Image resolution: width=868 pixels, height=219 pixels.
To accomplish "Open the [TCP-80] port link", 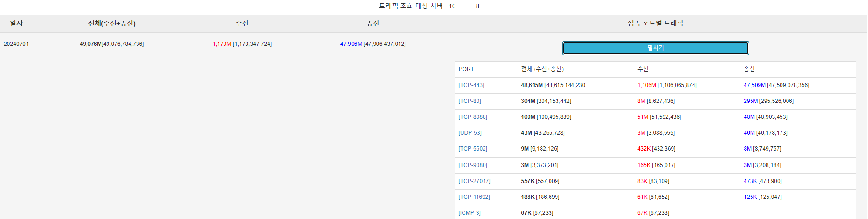I will point(470,101).
